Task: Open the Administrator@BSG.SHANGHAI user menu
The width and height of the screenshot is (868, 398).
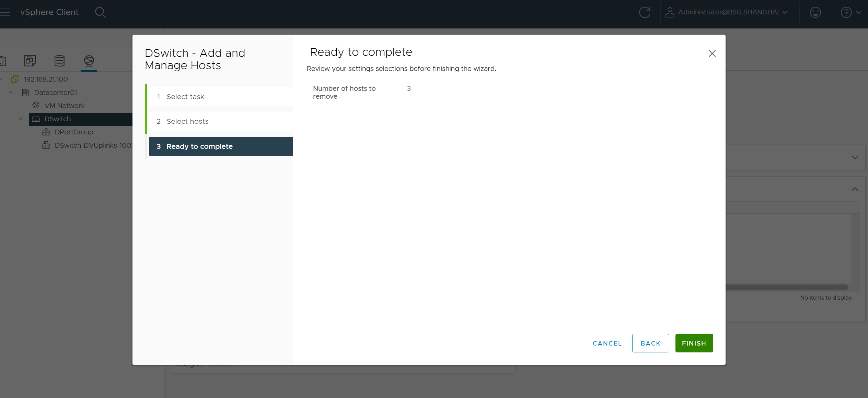Action: 726,12
